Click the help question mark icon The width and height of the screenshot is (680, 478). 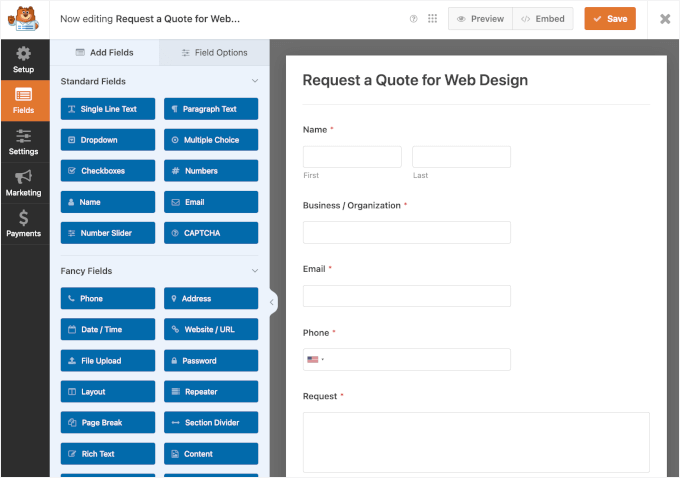(414, 19)
